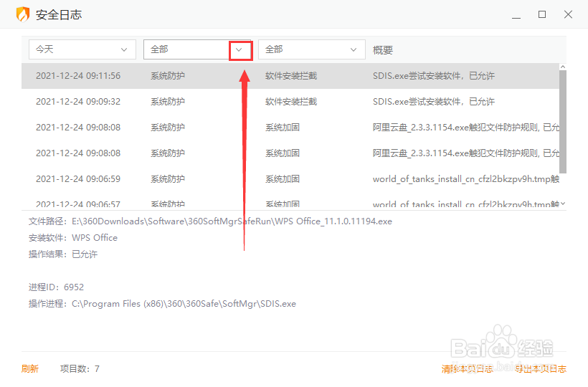Click 导出本页日志 link

[x=541, y=368]
